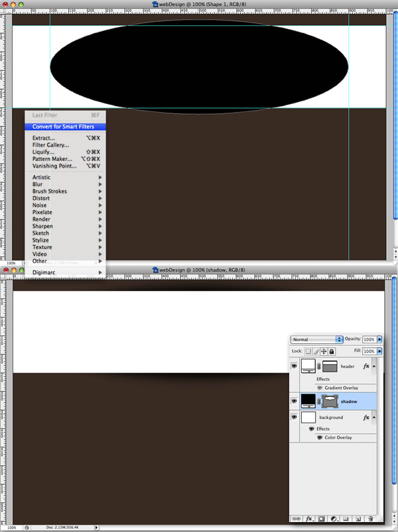398x532 pixels.
Task: Open the Normal blend mode dropdown
Action: point(317,339)
